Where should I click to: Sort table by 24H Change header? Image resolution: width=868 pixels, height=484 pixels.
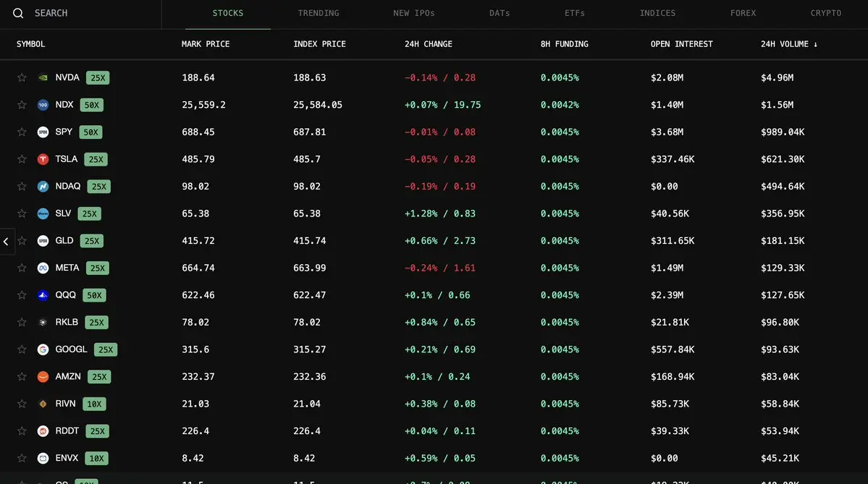pyautogui.click(x=428, y=44)
